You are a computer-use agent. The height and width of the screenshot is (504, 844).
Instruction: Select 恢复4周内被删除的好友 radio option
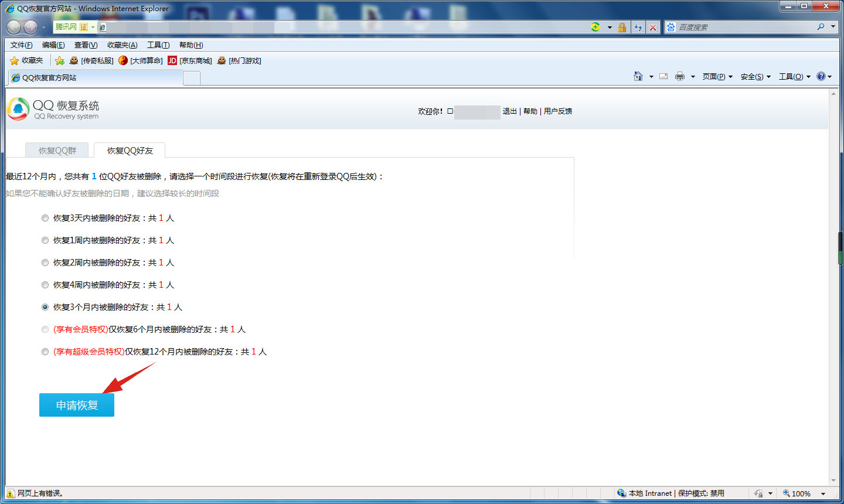pos(45,285)
